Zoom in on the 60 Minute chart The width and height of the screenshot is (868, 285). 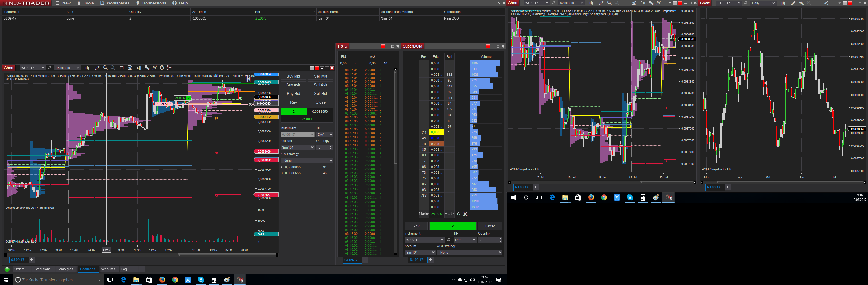point(609,3)
